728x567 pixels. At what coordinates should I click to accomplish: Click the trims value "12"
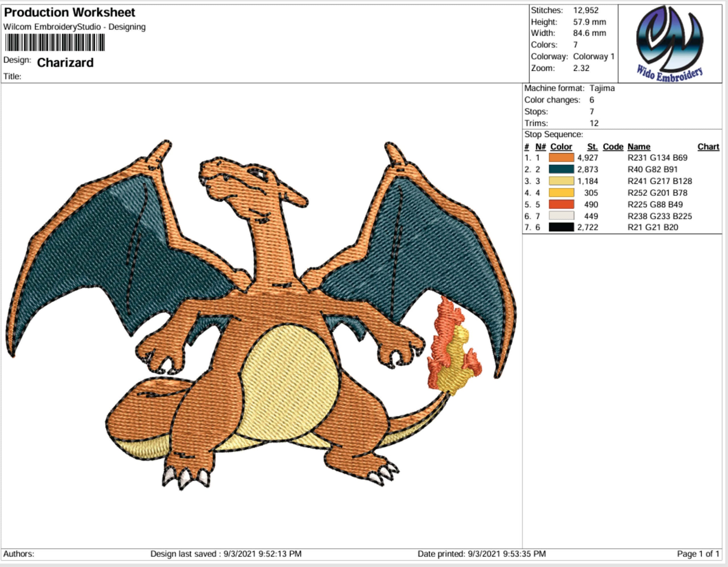594,123
